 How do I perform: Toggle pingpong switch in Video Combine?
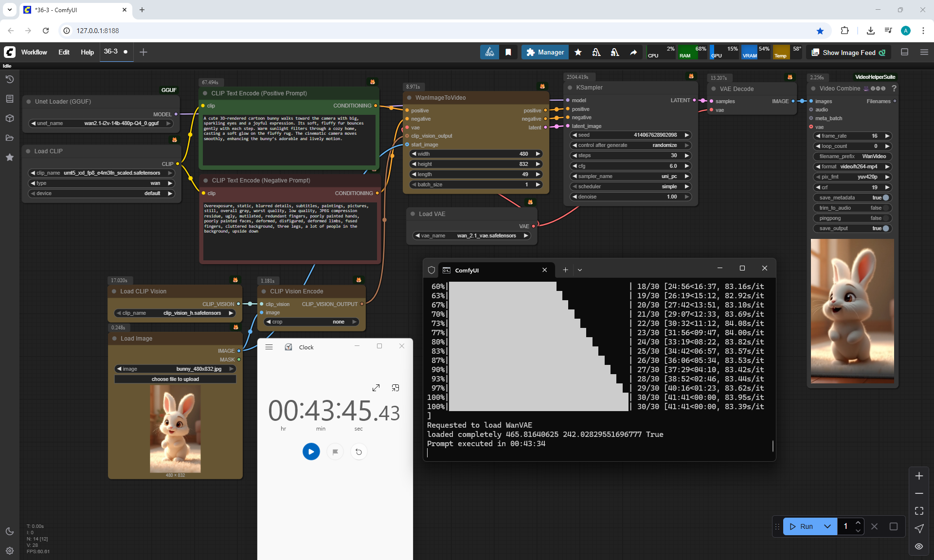point(885,218)
